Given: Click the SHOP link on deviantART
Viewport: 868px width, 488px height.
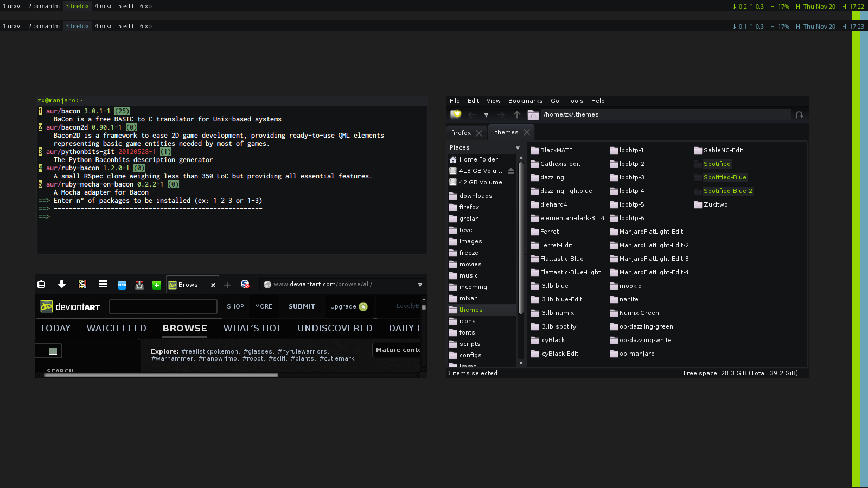Looking at the screenshot, I should tap(235, 306).
